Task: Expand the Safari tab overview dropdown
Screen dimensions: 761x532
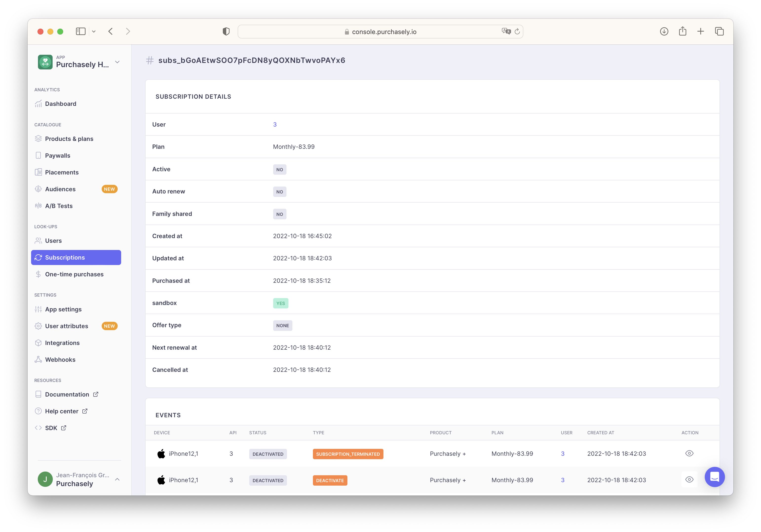Action: tap(94, 31)
